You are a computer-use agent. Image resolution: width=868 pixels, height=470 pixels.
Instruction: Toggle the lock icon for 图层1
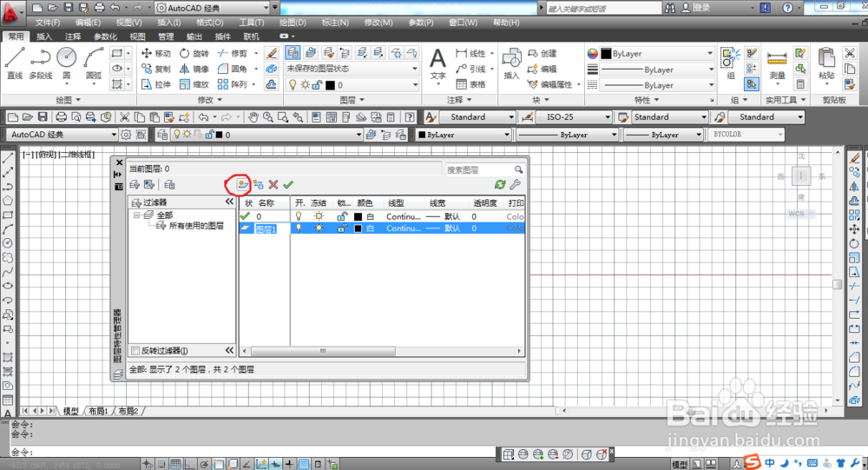point(342,228)
